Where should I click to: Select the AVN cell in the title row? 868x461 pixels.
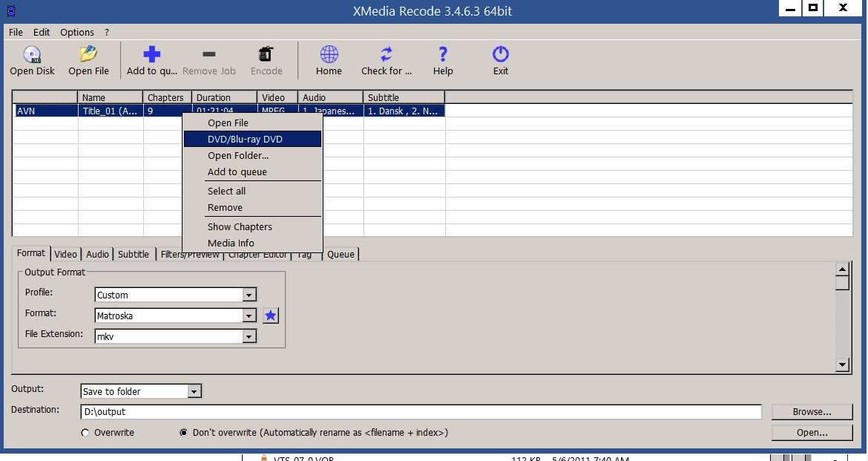click(x=45, y=111)
